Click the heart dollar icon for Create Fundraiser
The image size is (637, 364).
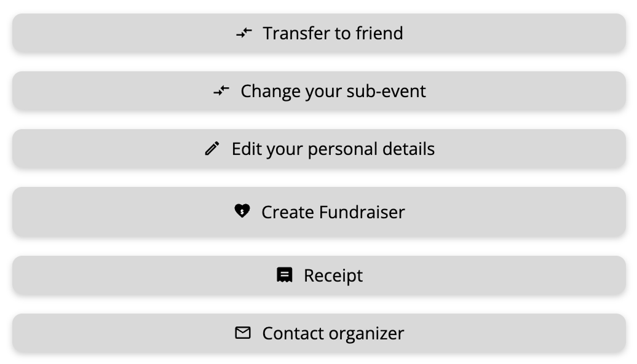[242, 212]
